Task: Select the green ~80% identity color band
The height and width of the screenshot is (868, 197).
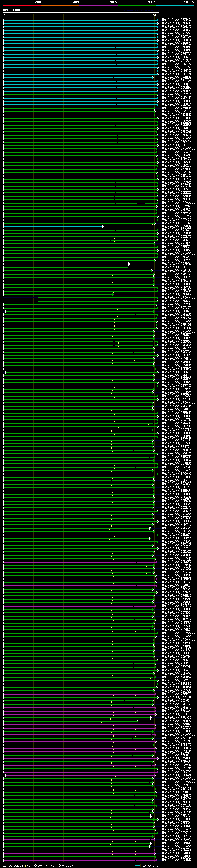Action: (x=137, y=6)
